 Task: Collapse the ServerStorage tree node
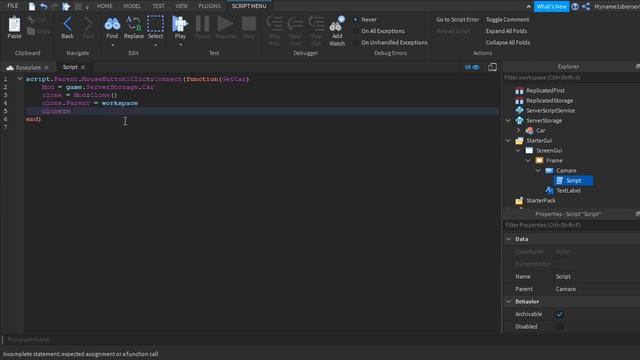click(508, 120)
